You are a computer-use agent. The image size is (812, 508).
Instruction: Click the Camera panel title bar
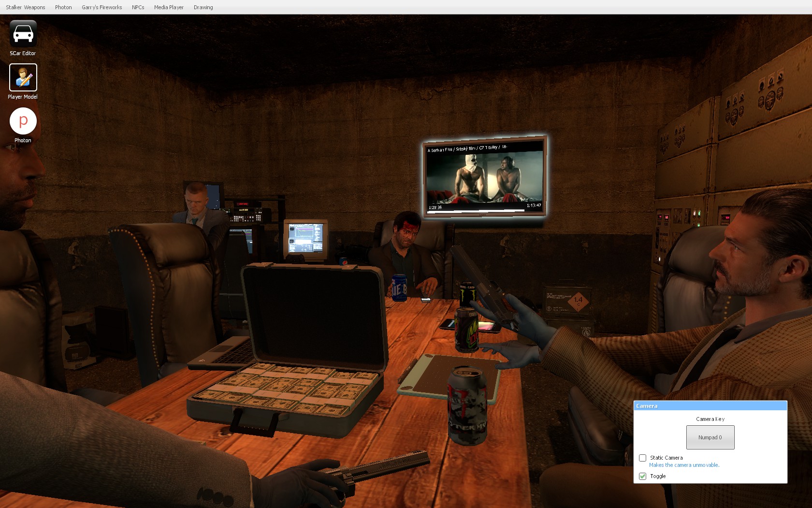tap(710, 406)
